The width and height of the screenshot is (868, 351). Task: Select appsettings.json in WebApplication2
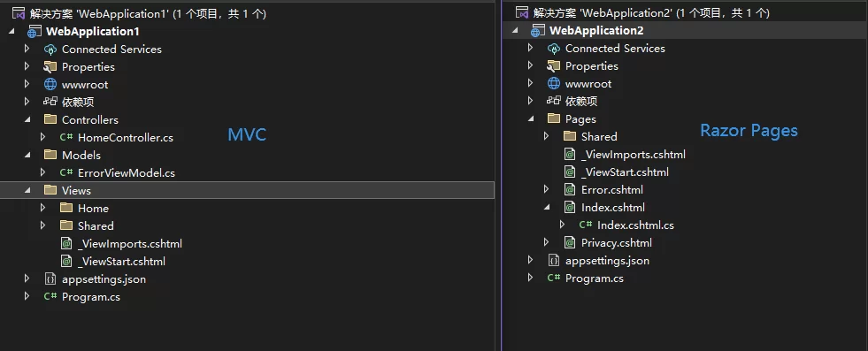pos(607,260)
